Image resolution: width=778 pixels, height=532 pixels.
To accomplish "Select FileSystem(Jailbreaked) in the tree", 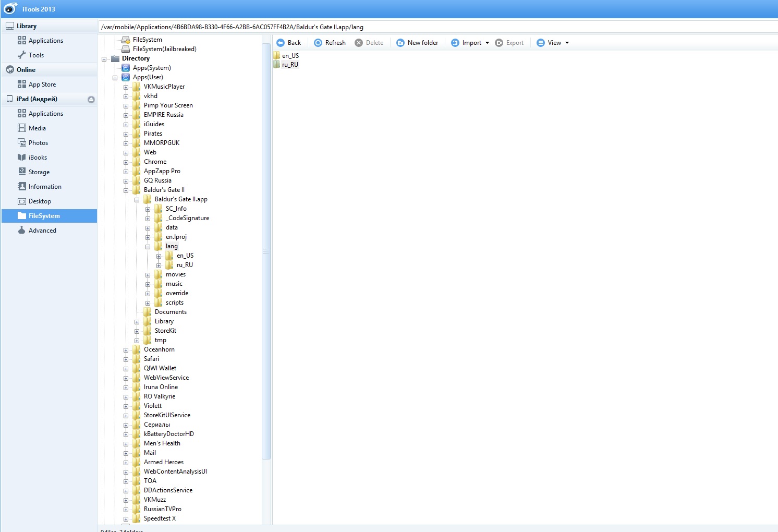I will tap(164, 49).
